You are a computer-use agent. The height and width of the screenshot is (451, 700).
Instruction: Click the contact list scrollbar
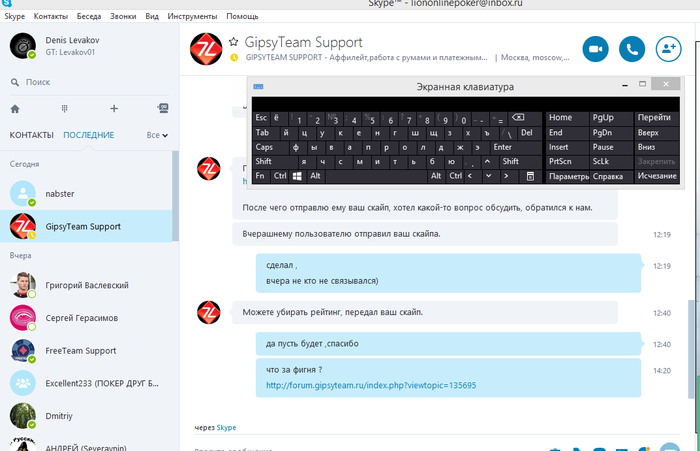(175, 196)
